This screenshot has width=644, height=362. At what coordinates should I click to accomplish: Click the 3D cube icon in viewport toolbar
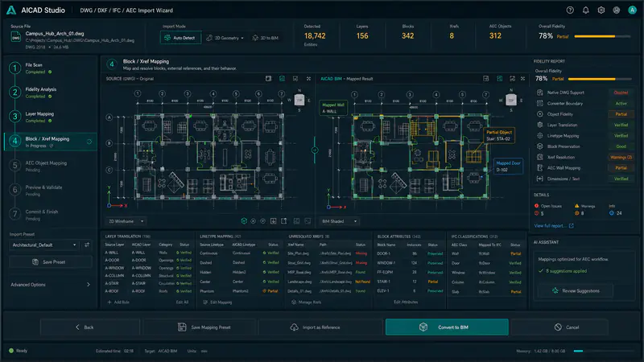[244, 220]
